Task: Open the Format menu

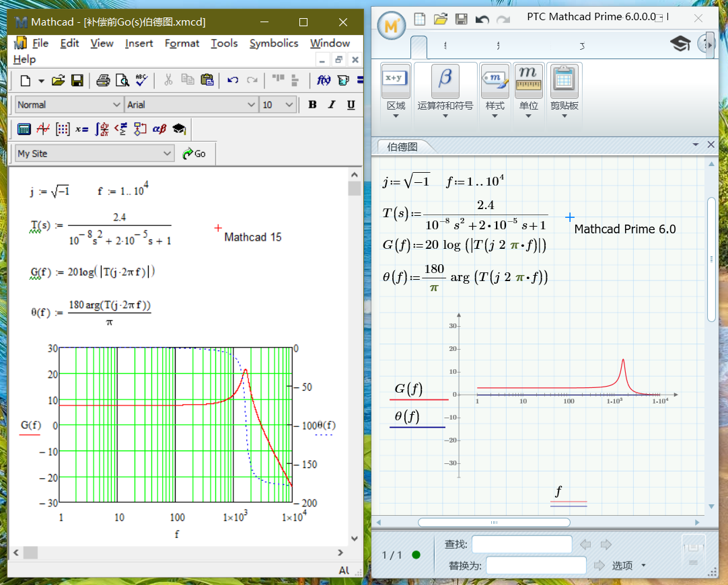Action: click(182, 43)
